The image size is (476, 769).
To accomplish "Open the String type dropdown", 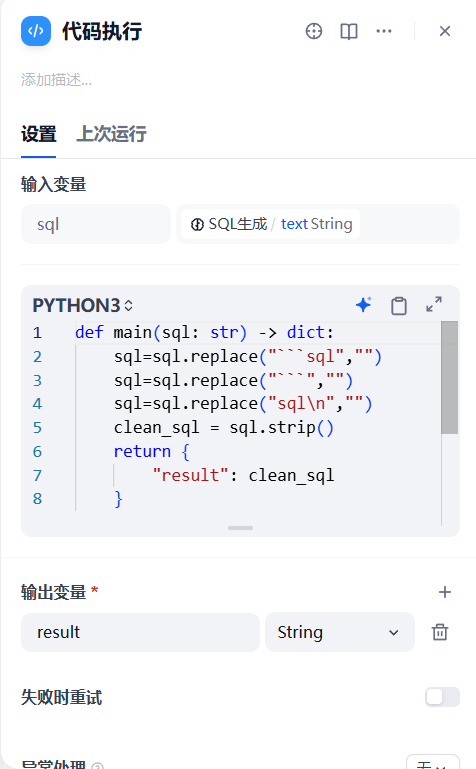I will (x=340, y=632).
